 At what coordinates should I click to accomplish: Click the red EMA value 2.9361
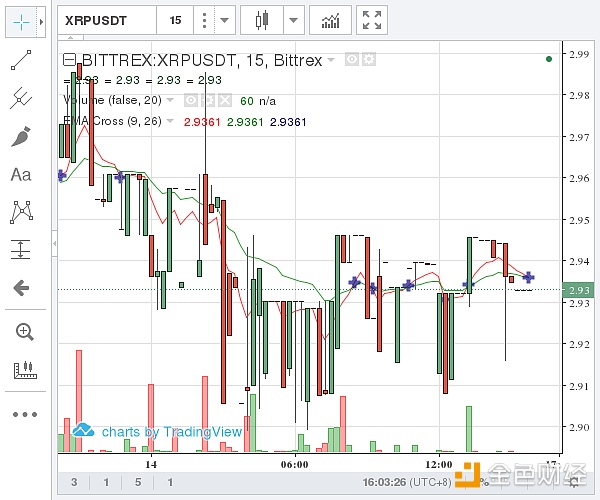pos(202,122)
